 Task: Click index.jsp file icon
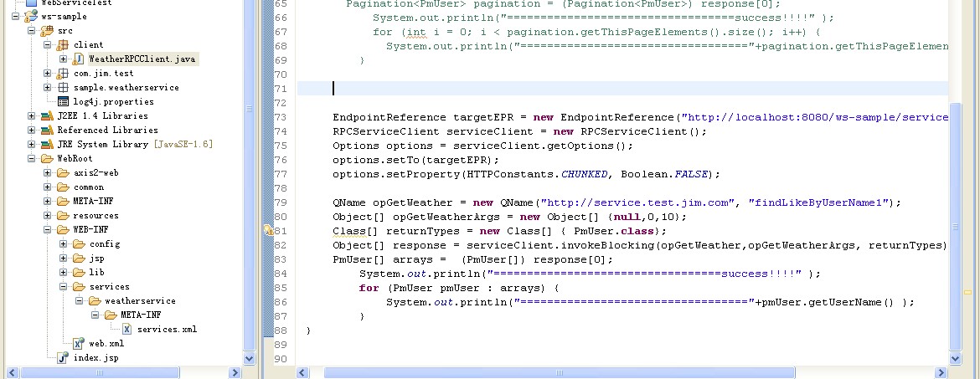tap(63, 357)
